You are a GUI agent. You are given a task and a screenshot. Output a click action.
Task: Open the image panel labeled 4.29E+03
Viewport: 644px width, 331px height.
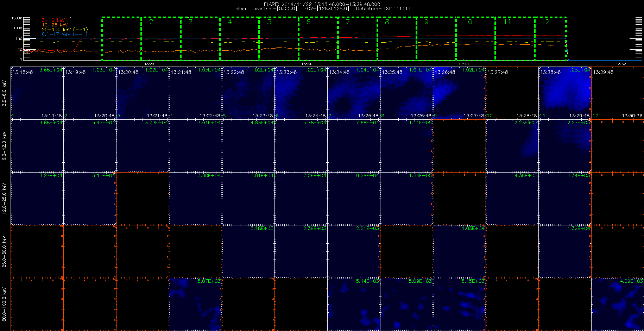coord(618,304)
